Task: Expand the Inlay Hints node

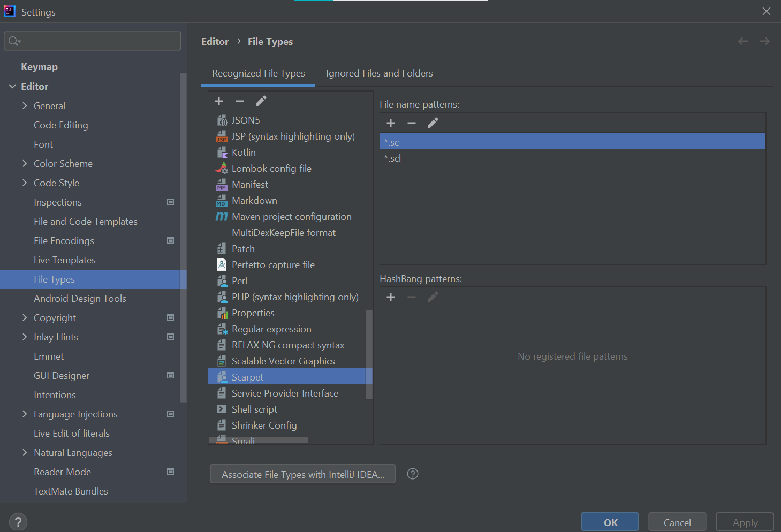Action: click(25, 337)
